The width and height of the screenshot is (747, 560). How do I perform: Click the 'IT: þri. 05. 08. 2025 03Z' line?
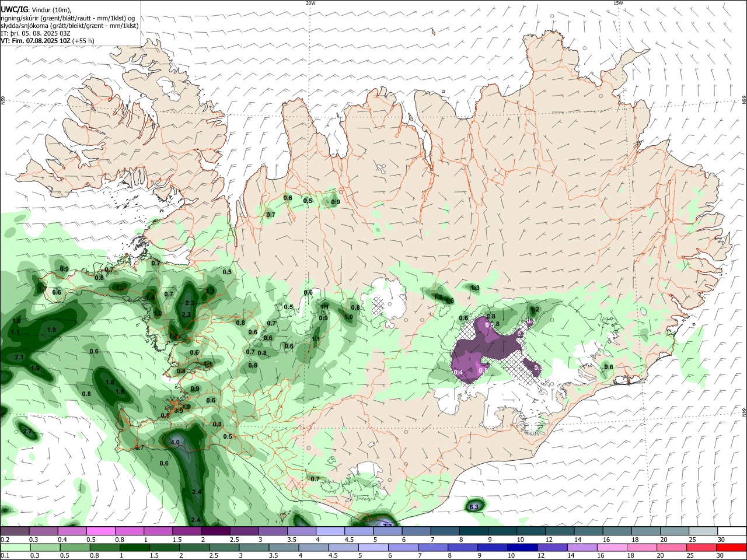[x=36, y=33]
